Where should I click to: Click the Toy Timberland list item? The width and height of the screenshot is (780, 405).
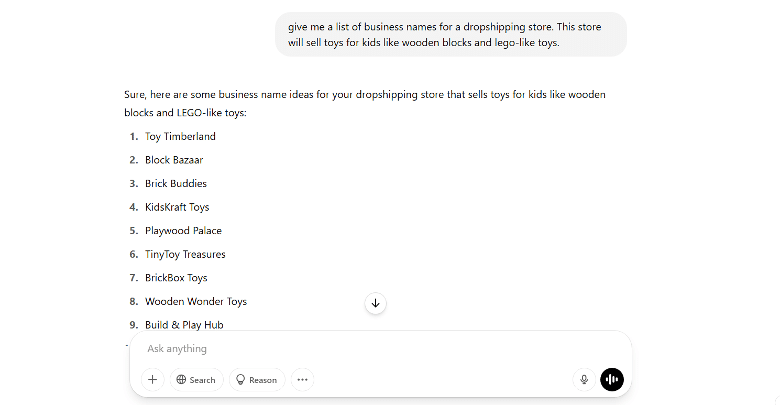click(180, 136)
